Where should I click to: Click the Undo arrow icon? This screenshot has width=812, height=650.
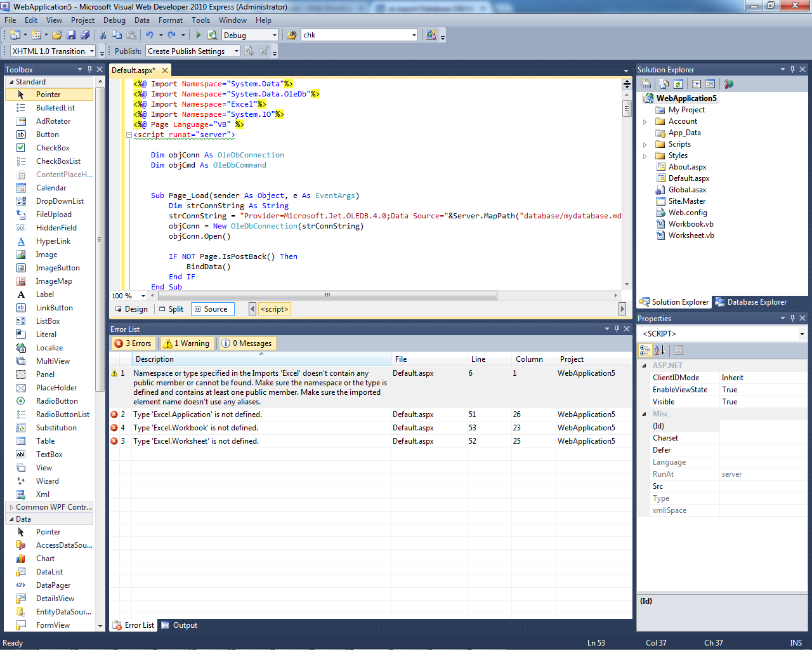[149, 35]
